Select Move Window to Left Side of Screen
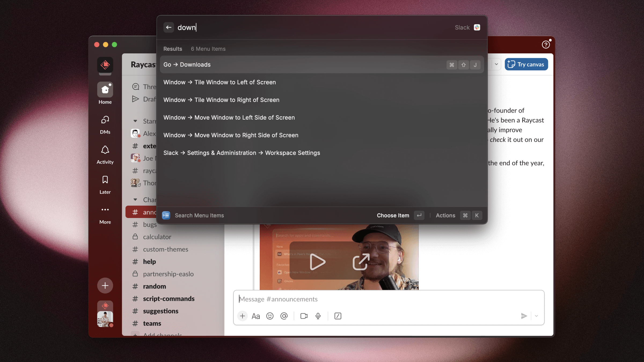The image size is (644, 362). tap(322, 118)
